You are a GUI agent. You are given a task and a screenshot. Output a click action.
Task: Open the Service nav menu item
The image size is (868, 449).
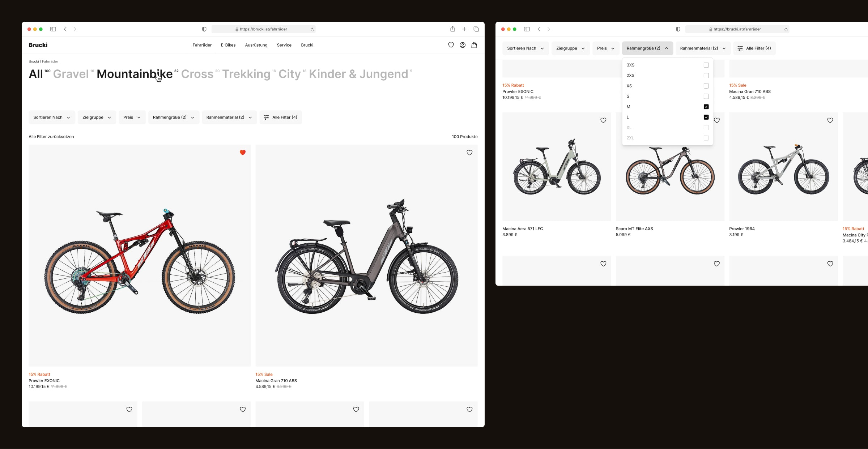(x=284, y=45)
